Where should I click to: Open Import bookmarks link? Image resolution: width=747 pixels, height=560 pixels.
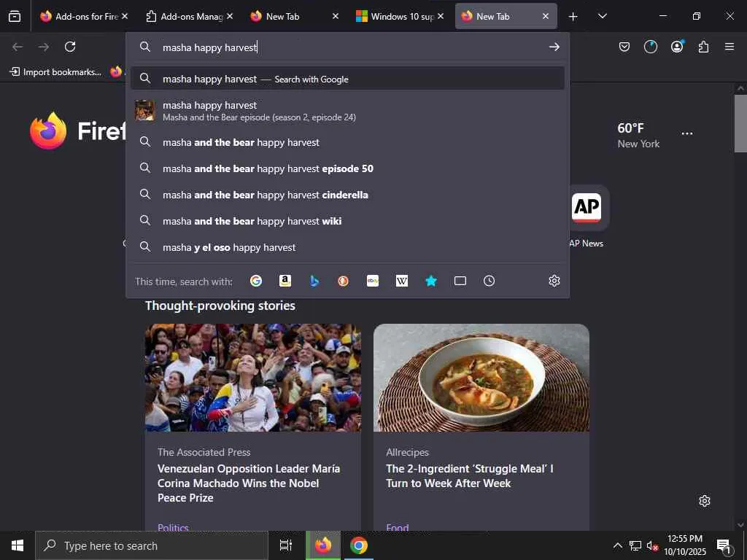coord(55,72)
